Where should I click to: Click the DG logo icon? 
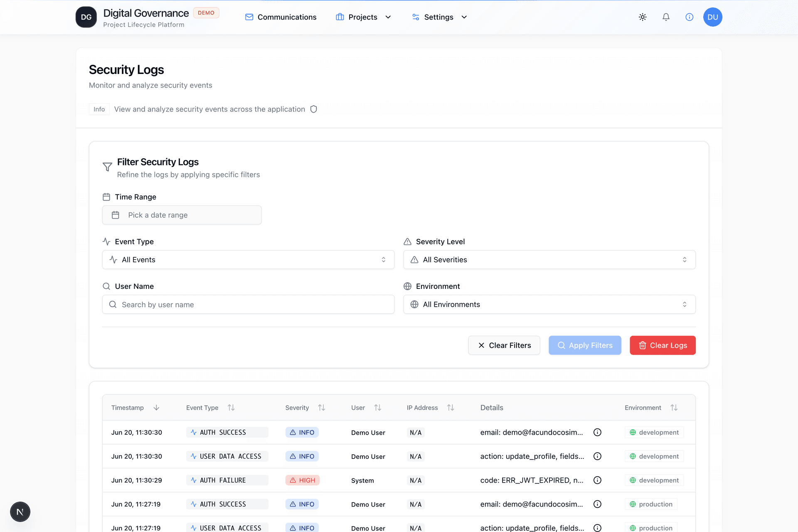click(x=86, y=17)
